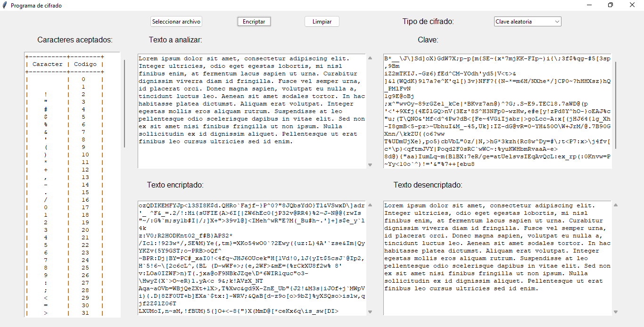Image resolution: width=644 pixels, height=327 pixels.
Task: Click the down arrow on Texto desencriptado scrollbar
Action: [615, 311]
